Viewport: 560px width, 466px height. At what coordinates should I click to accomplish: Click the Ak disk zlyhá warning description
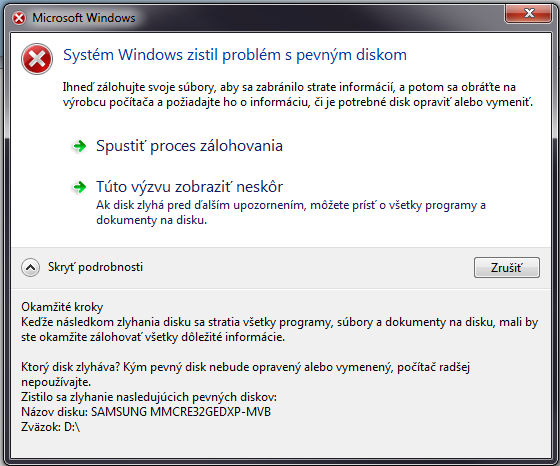pyautogui.click(x=291, y=212)
